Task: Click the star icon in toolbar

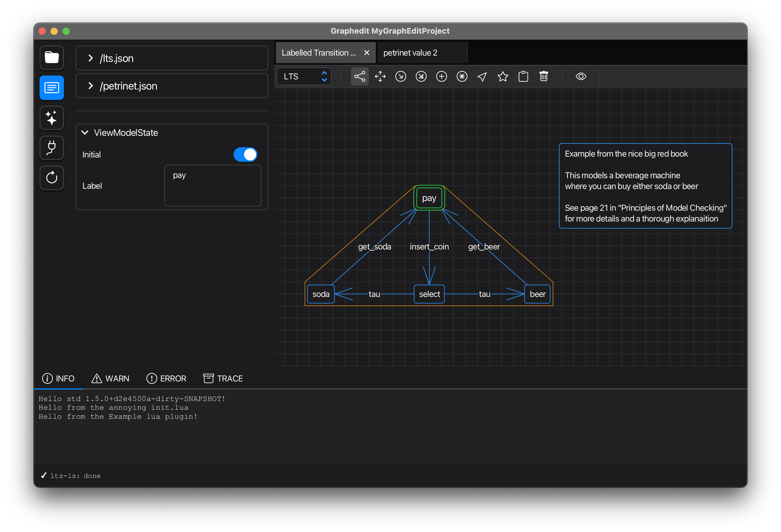Action: coord(503,77)
